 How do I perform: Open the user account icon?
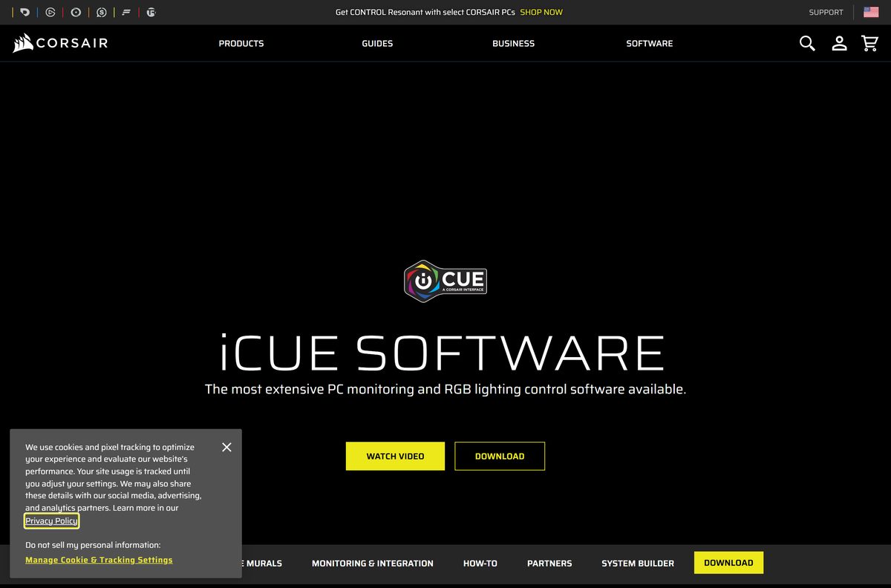839,43
